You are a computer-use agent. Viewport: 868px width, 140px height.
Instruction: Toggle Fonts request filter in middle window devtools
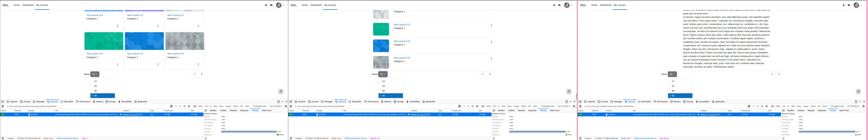(x=509, y=106)
